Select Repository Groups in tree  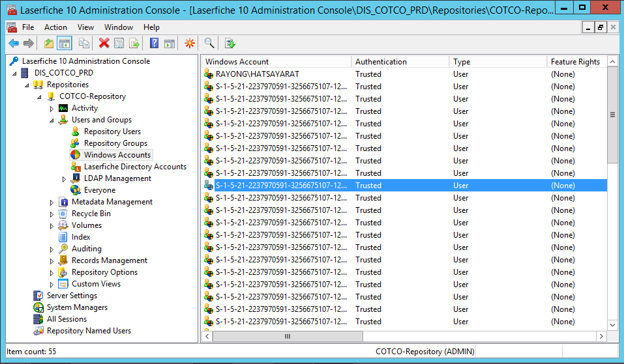coord(115,143)
